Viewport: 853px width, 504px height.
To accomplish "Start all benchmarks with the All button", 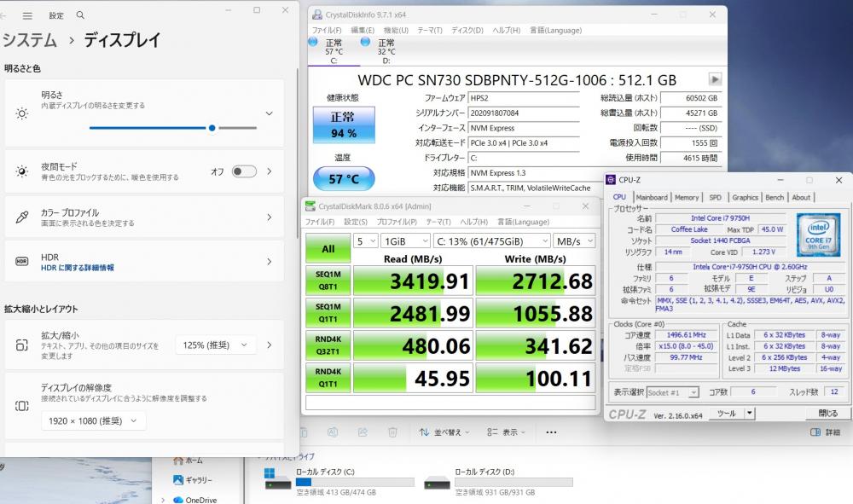I will (328, 248).
